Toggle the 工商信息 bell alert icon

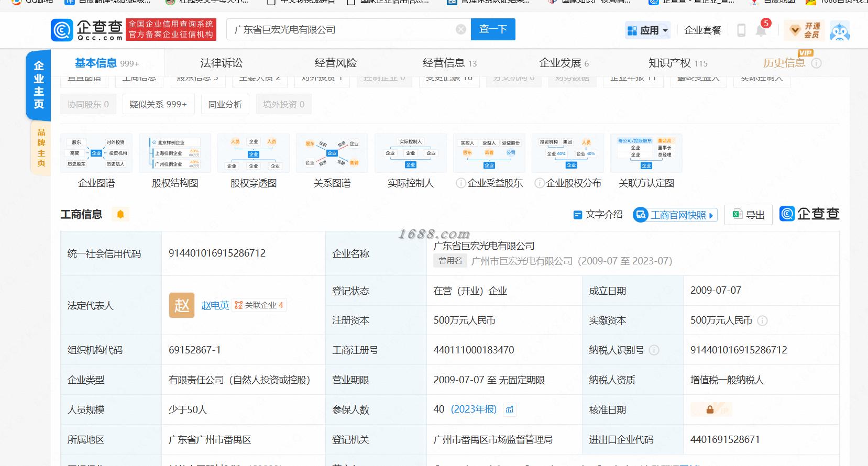pyautogui.click(x=120, y=214)
